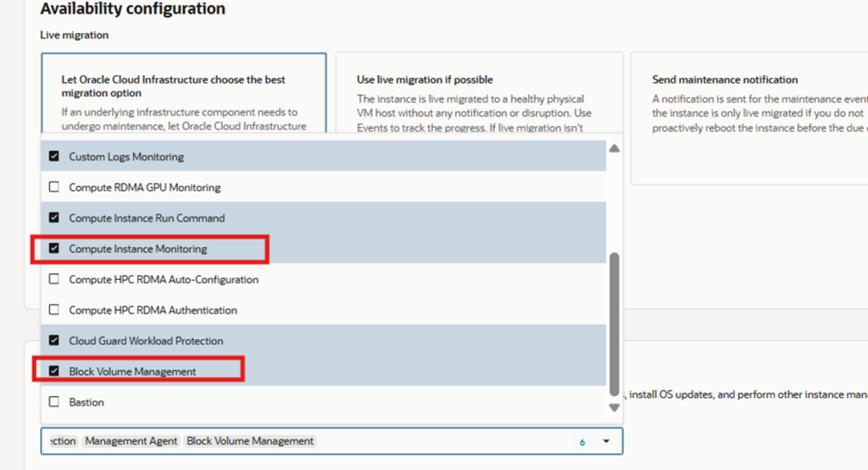Click Compute Instance Run Command list item label
Image resolution: width=868 pixels, height=470 pixels.
[x=147, y=218]
